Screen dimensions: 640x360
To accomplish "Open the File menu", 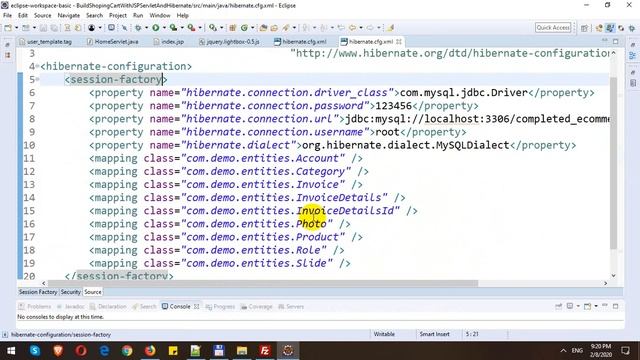I will [7, 15].
